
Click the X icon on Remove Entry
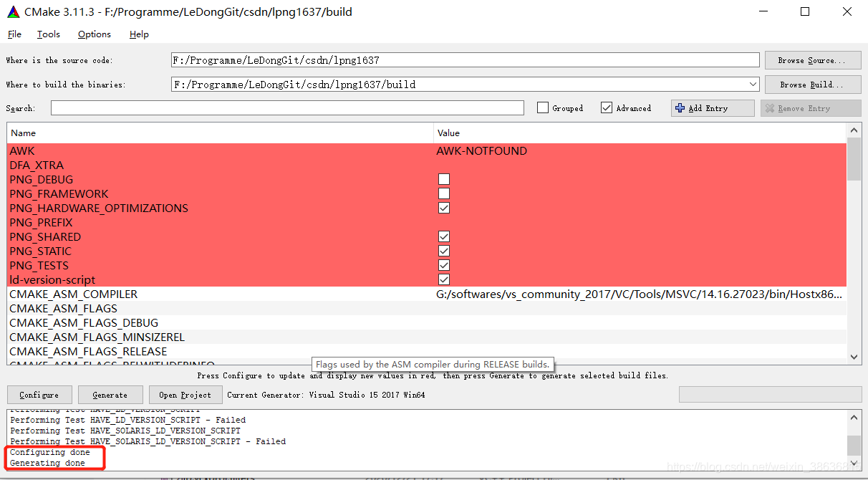(770, 108)
